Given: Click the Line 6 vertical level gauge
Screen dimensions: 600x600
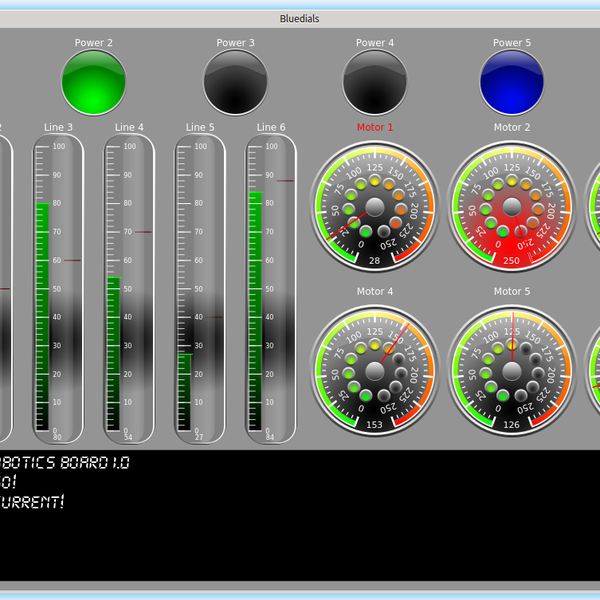Looking at the screenshot, I should coord(271,288).
